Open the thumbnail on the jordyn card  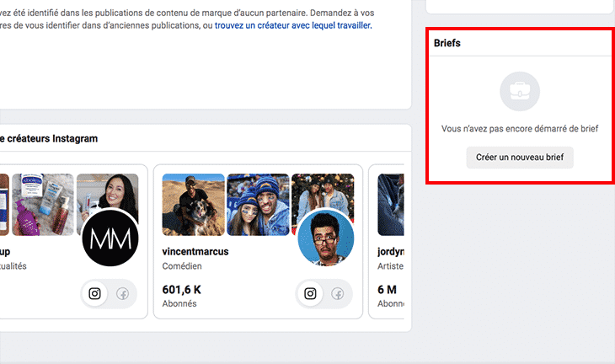(391, 205)
